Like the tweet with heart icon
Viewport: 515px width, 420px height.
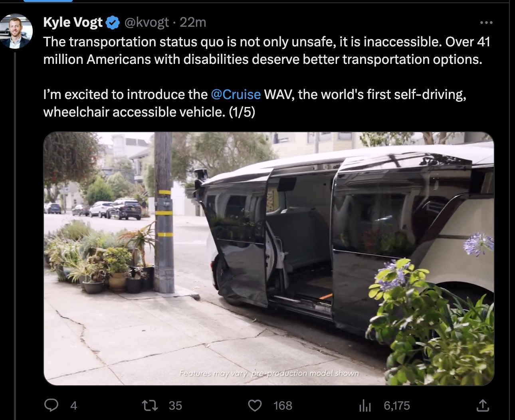[255, 406]
